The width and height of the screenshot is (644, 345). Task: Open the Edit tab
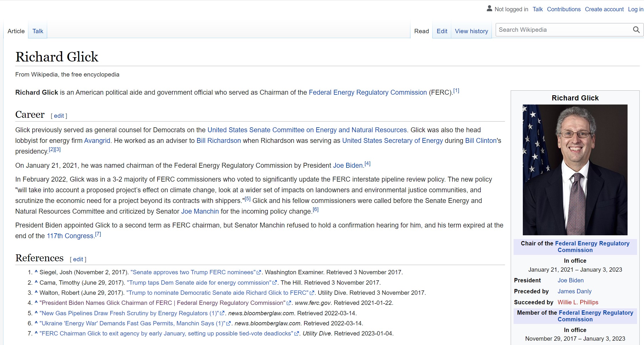point(442,31)
